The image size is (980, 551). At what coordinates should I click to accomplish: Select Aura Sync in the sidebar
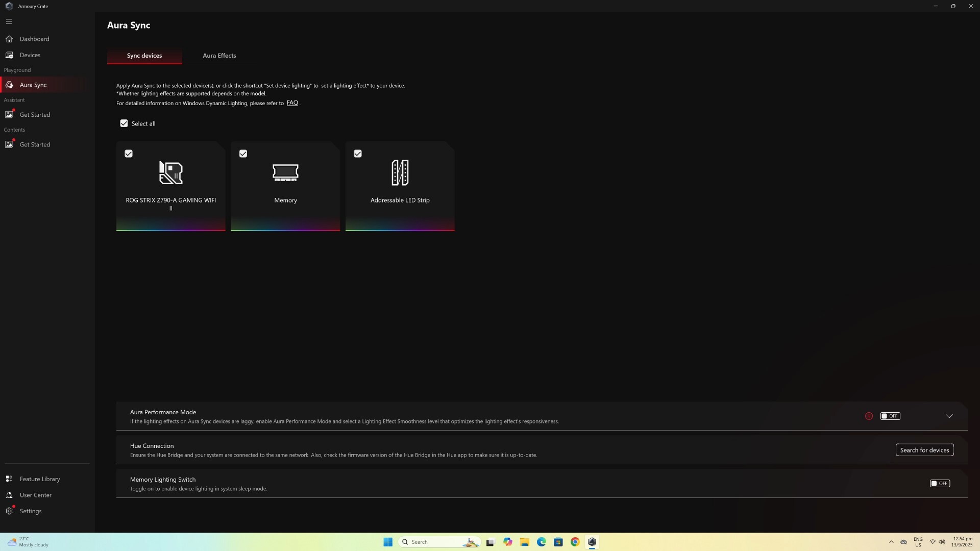tap(33, 85)
